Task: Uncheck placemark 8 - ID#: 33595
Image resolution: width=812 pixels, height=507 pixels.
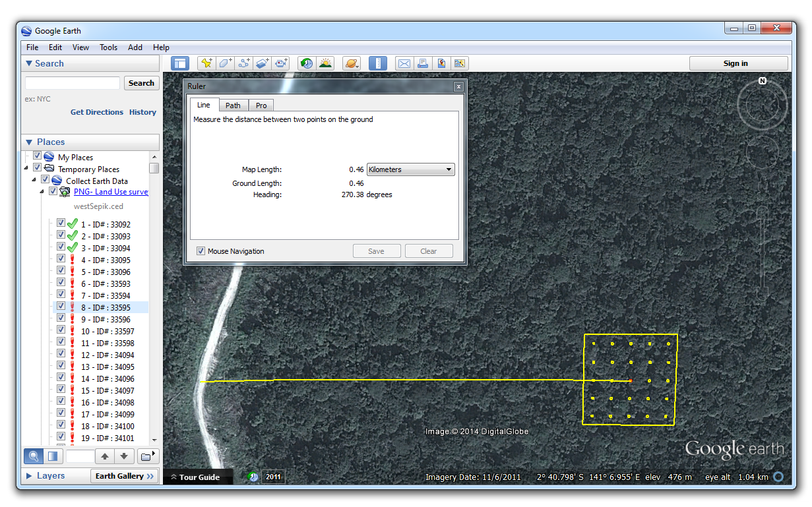Action: 61,305
